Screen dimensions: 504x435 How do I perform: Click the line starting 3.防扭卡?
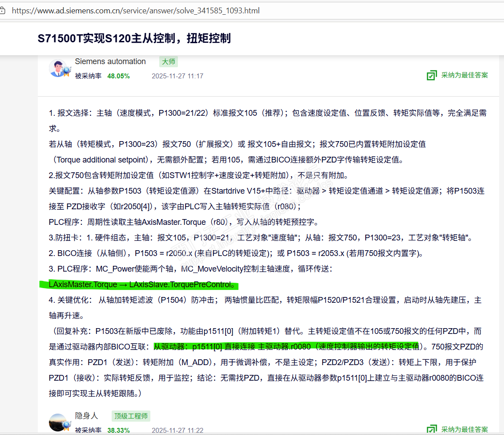(261, 238)
